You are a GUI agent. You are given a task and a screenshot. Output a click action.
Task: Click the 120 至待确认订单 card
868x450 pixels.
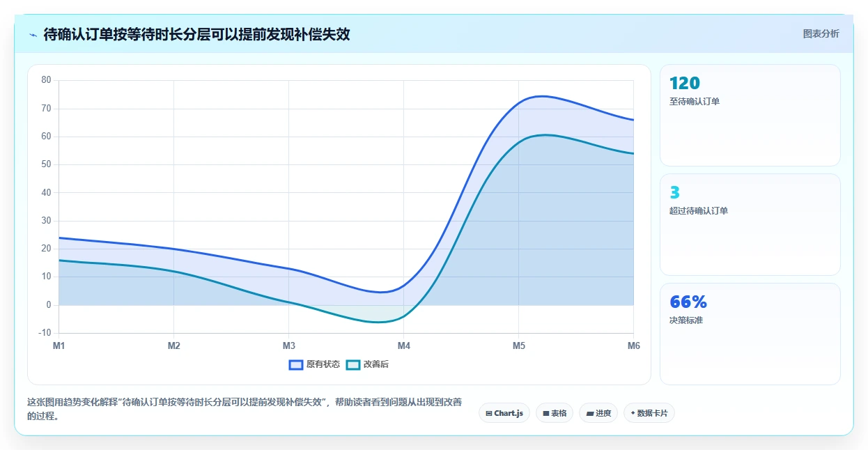pyautogui.click(x=750, y=115)
